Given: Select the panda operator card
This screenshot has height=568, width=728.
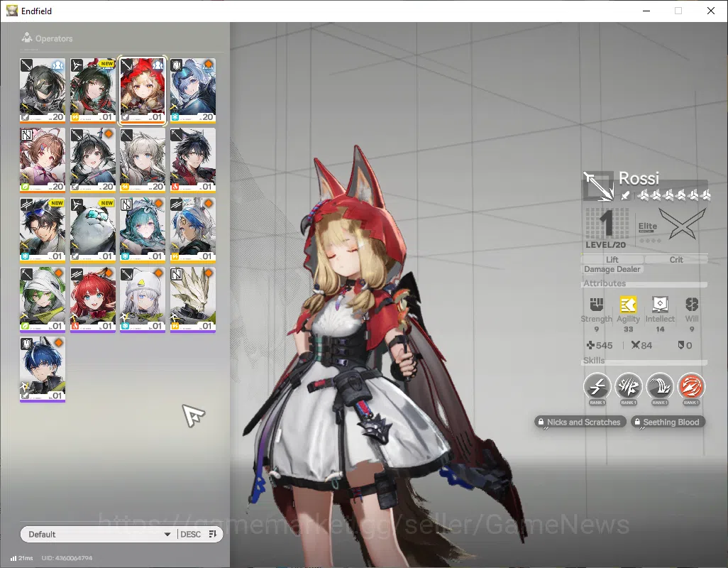Looking at the screenshot, I should pos(92,230).
